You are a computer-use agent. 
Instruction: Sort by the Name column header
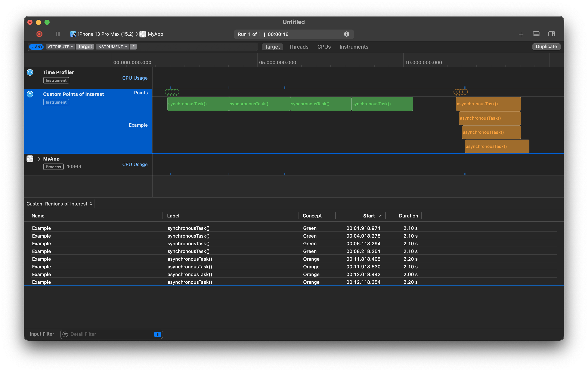click(x=38, y=216)
